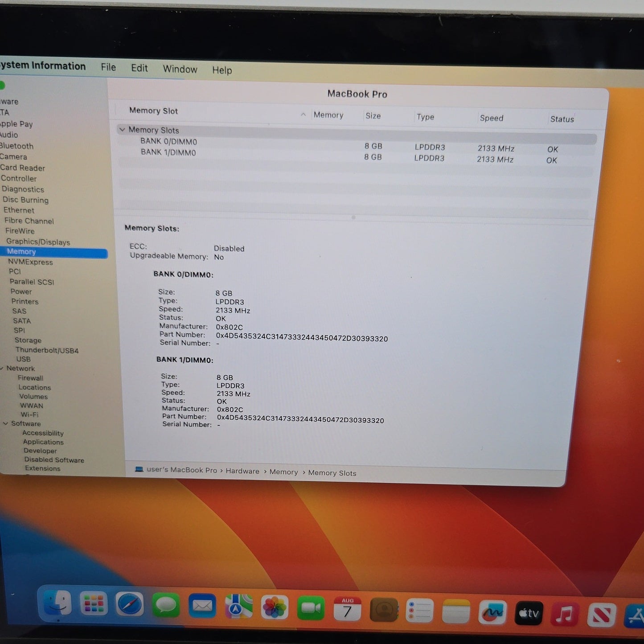Screen dimensions: 644x644
Task: Open the Photos app in dock
Action: click(x=275, y=607)
